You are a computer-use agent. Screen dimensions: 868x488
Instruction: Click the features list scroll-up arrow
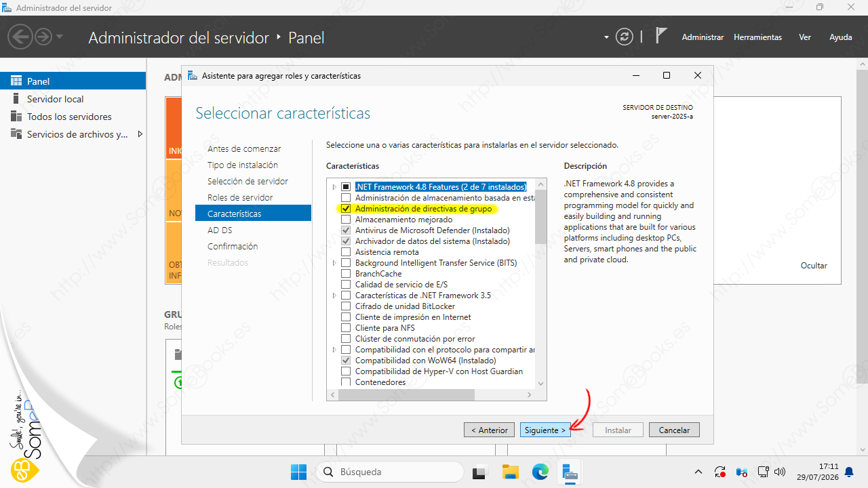pyautogui.click(x=540, y=184)
